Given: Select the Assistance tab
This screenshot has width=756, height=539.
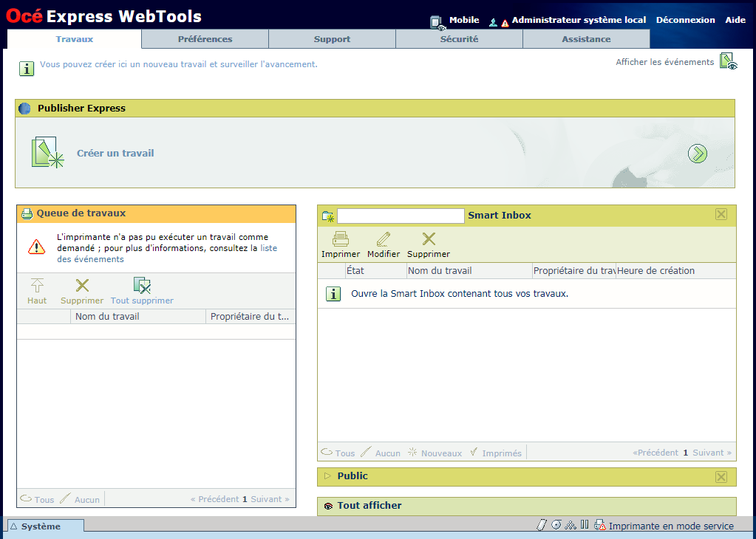Looking at the screenshot, I should [586, 39].
